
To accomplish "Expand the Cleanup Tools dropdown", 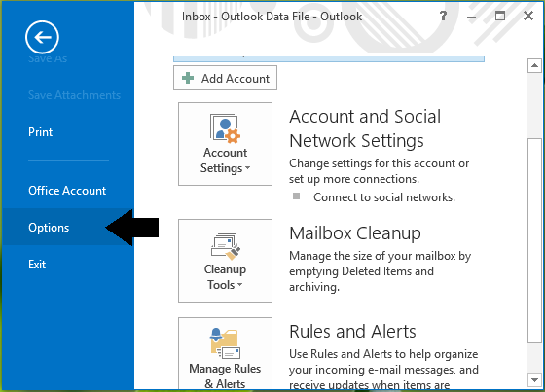I will coord(225,261).
